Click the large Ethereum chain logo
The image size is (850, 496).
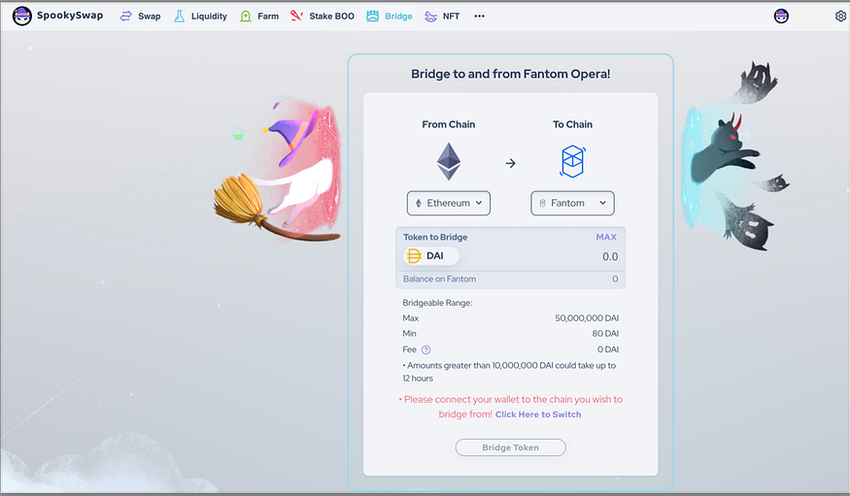coord(449,162)
